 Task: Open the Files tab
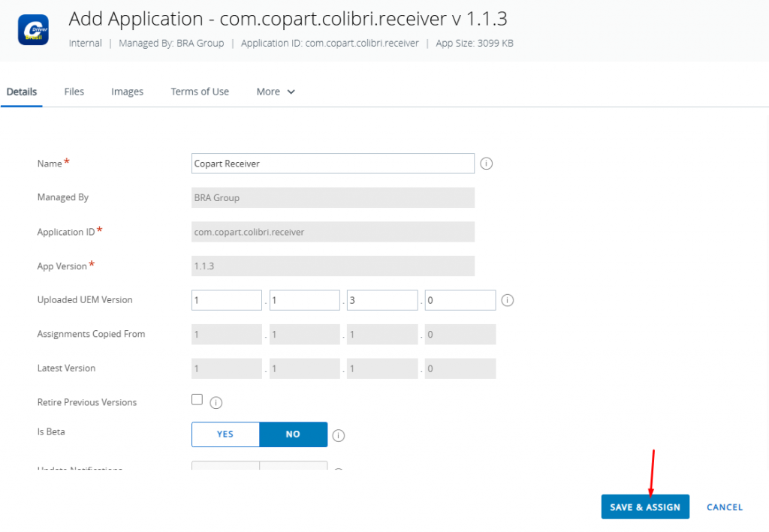click(x=74, y=92)
